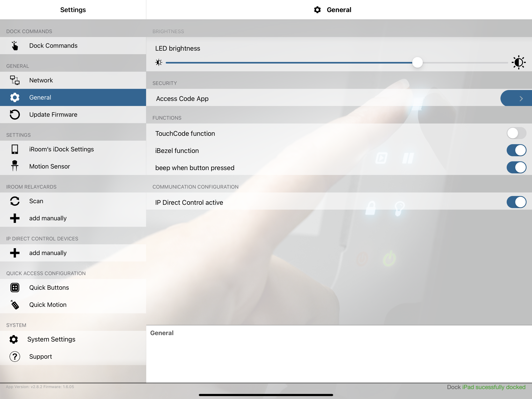Disable the iBezel function switch

tap(516, 150)
